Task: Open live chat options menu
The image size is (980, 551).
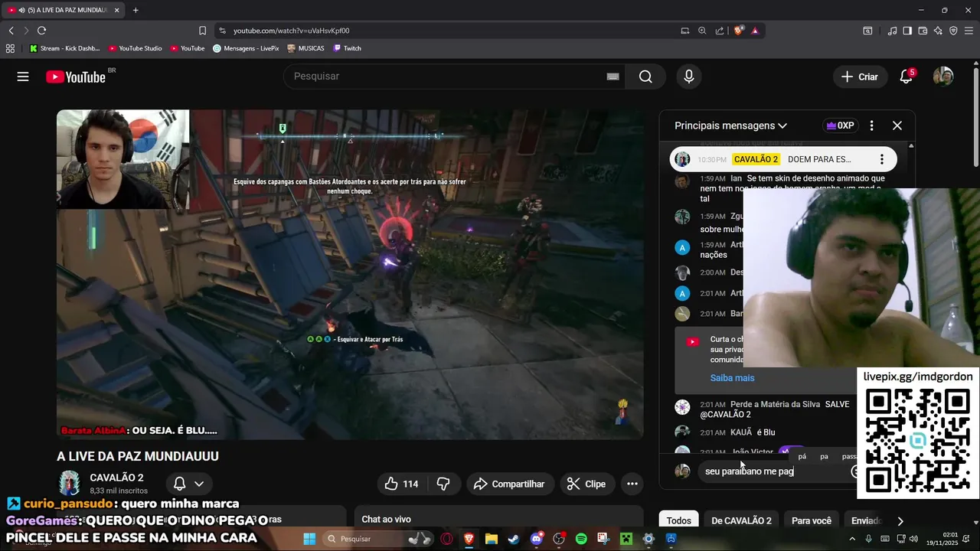Action: click(871, 126)
